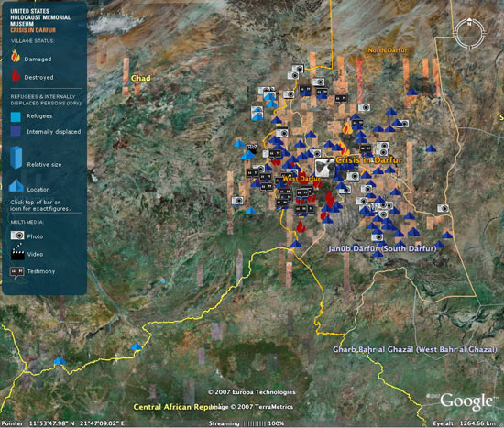This screenshot has height=428, width=504.
Task: Click the Testimony speech-bubble icon in legend
Action: pyautogui.click(x=16, y=272)
